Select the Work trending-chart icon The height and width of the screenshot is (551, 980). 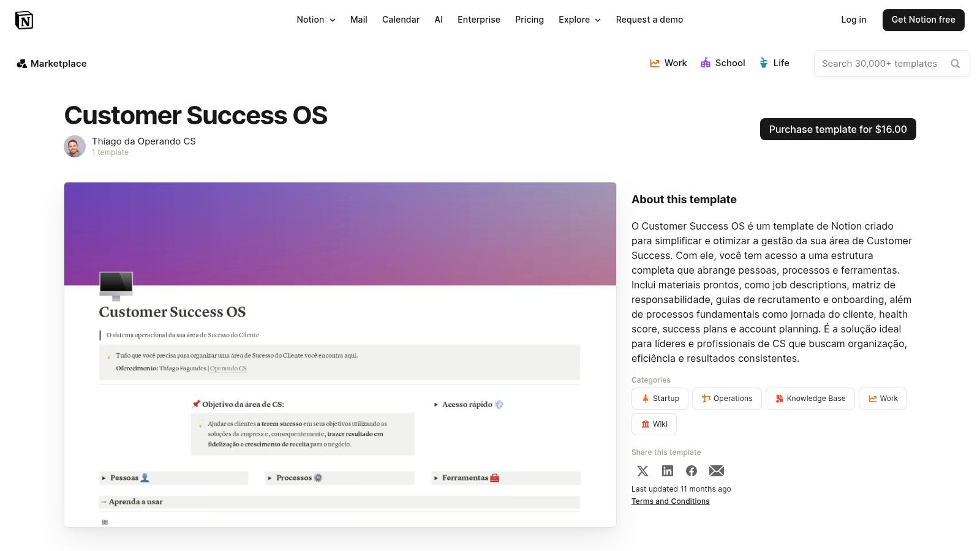(x=654, y=62)
